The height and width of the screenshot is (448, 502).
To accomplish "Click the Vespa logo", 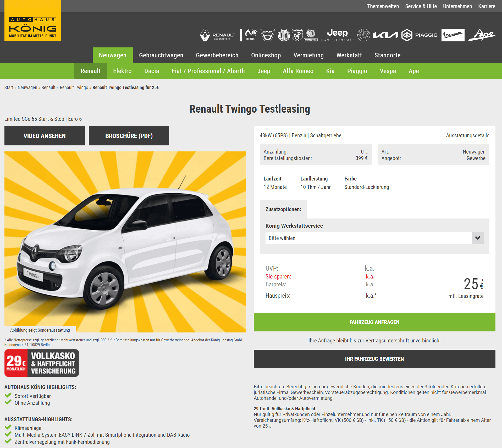I will (453, 35).
